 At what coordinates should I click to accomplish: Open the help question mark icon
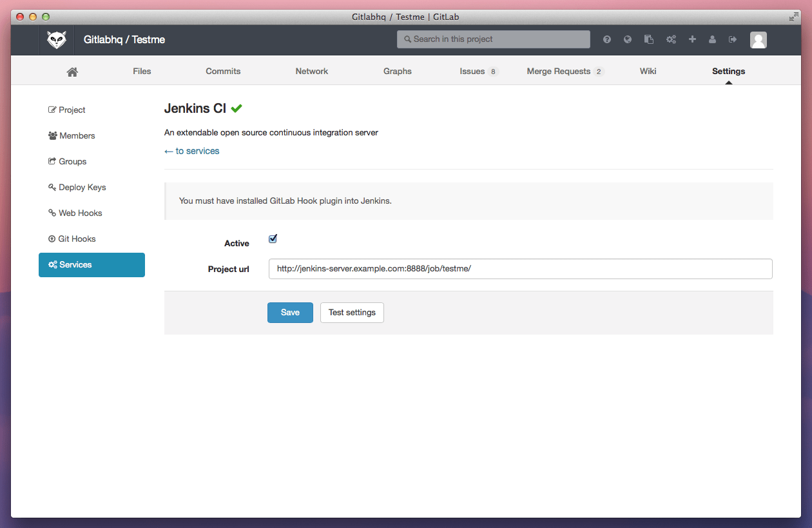point(607,39)
